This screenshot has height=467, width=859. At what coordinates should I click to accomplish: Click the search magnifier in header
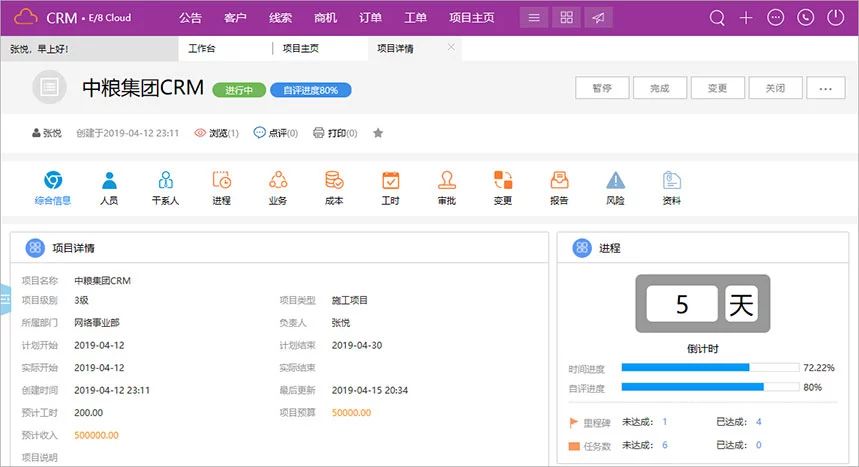click(717, 18)
